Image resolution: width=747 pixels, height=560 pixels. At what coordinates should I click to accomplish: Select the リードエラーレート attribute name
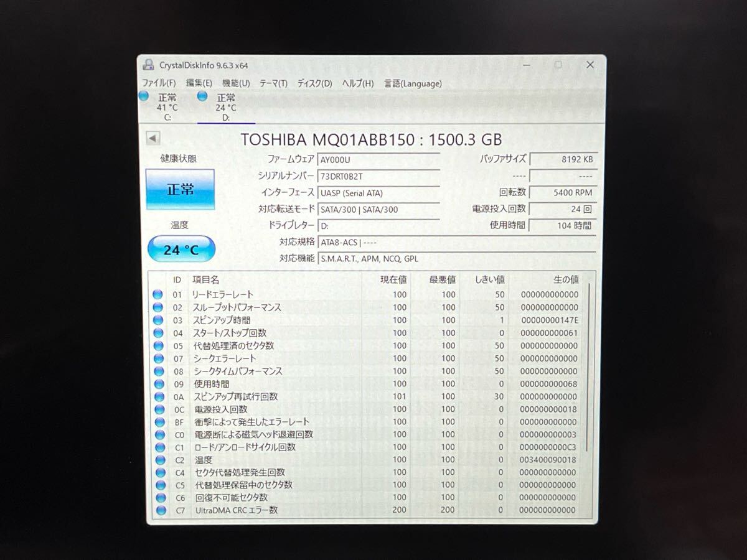pyautogui.click(x=223, y=294)
